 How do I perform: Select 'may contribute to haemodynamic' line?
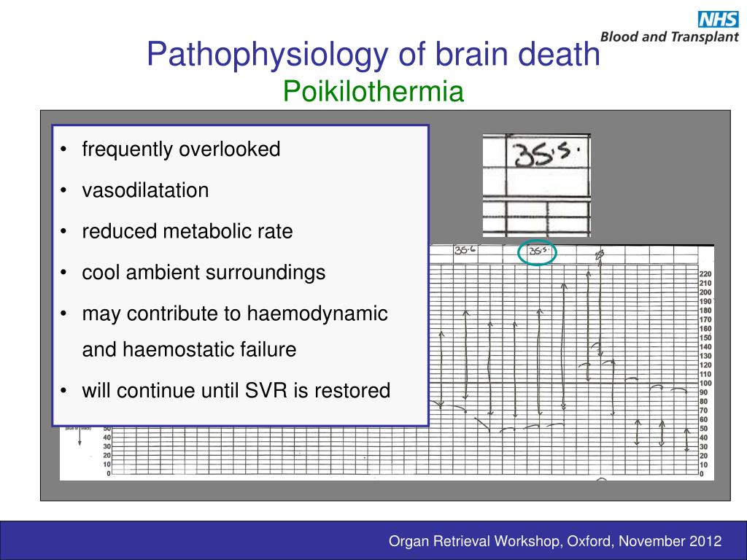coord(235,314)
